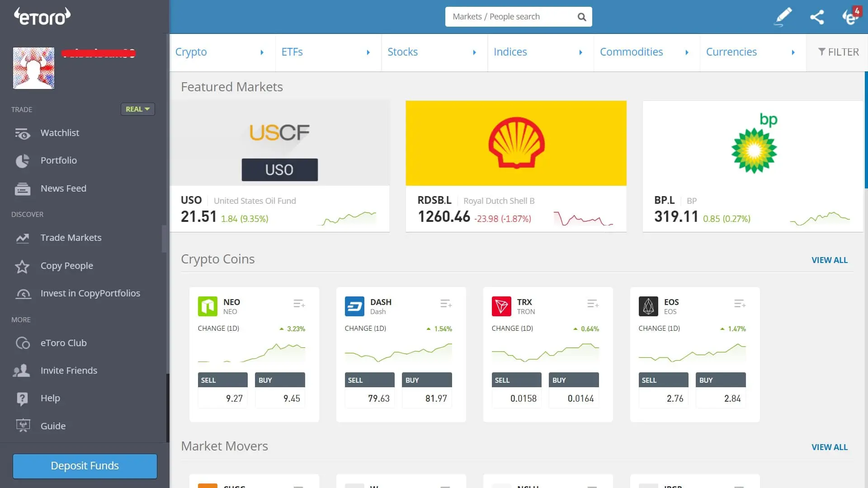Click the main page vertical scrollbar
Viewport: 868px width, 488px height.
[x=866, y=130]
